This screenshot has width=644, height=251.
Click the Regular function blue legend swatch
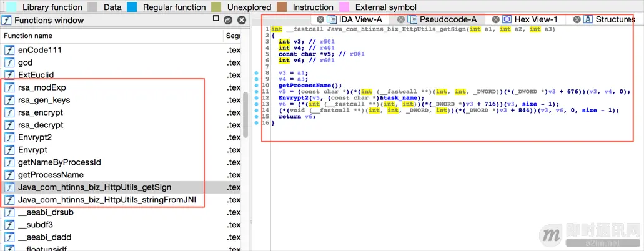coord(132,7)
